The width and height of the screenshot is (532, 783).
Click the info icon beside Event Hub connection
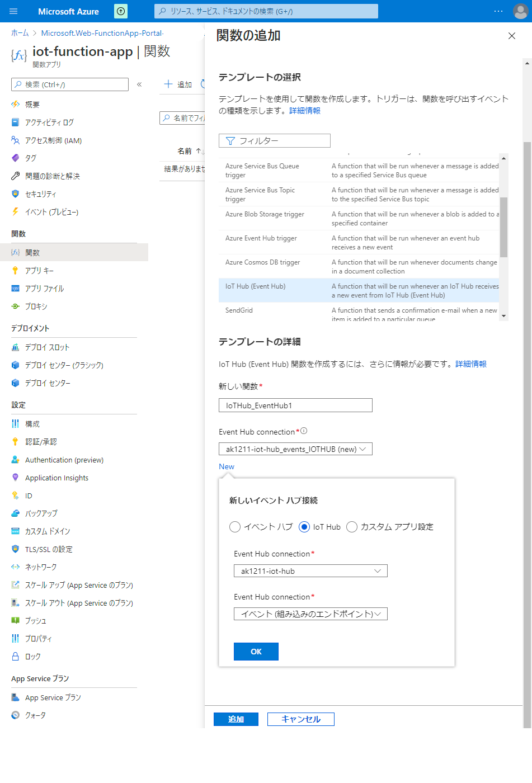pos(304,431)
